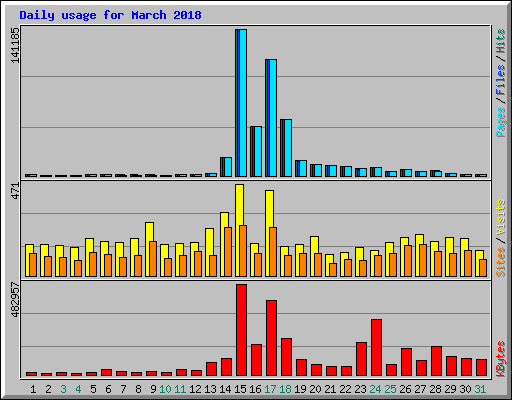Viewport: 512px width, 400px height.
Task: Click the chart title 'Daily usage for March 2018'
Action: pos(110,15)
